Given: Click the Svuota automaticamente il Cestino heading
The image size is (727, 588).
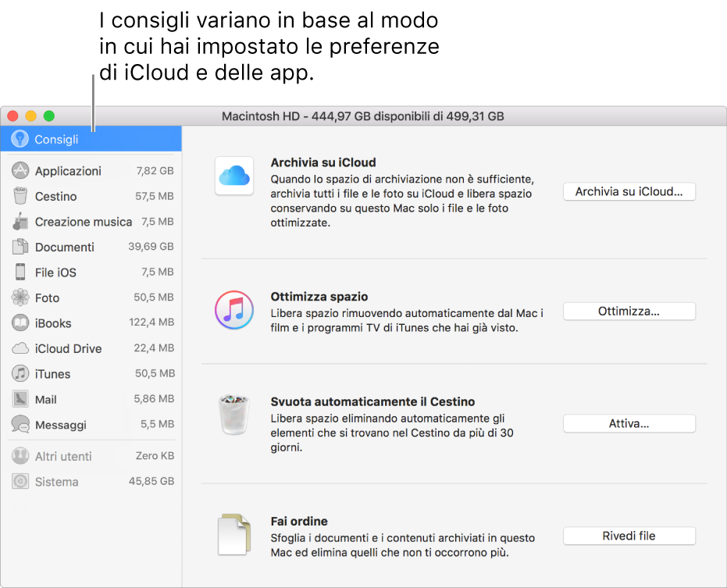Looking at the screenshot, I should [372, 401].
